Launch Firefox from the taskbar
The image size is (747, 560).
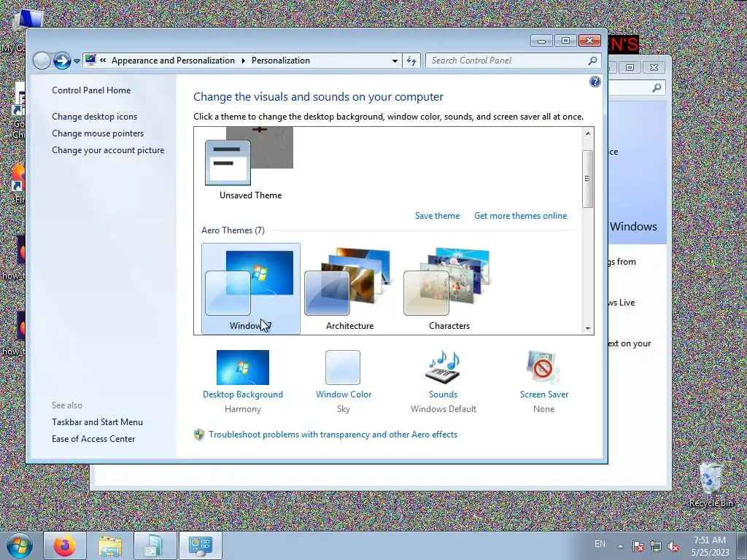click(x=65, y=545)
